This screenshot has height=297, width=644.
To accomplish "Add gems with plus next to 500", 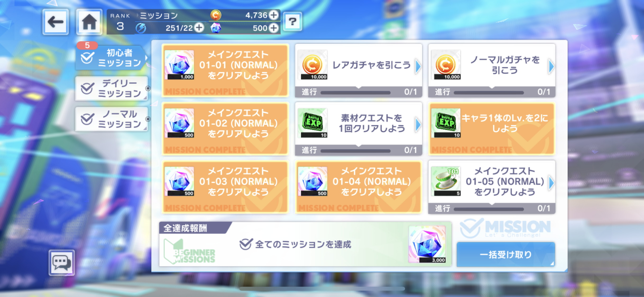I will click(x=274, y=28).
